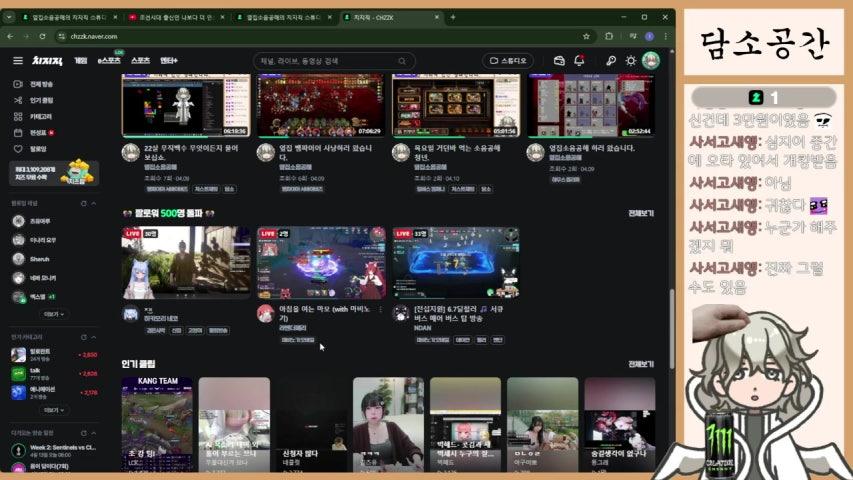Screen dimensions: 853x480
Task: Select the e스포츠 navigation tab
Action: [108, 61]
